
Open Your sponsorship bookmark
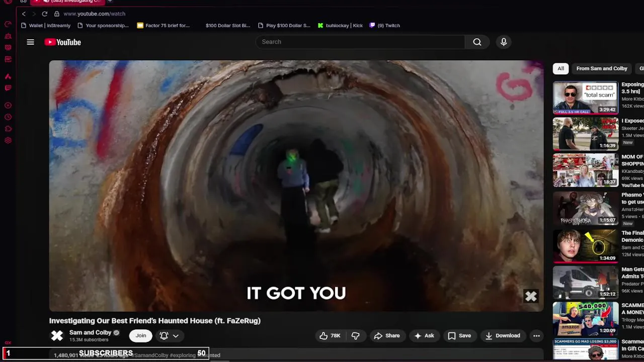point(103,26)
